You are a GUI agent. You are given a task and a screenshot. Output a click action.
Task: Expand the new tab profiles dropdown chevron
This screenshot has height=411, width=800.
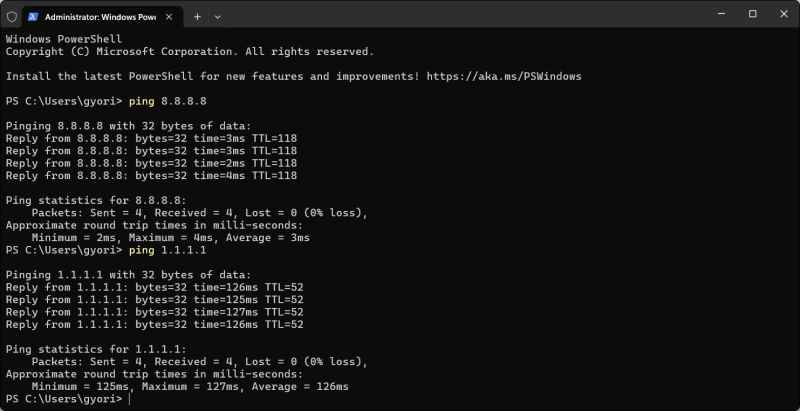coord(217,17)
